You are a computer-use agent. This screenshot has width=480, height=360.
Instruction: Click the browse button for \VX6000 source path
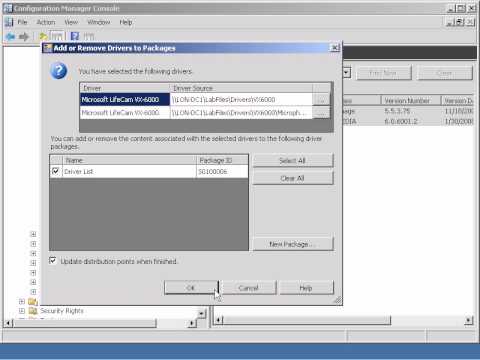321,99
